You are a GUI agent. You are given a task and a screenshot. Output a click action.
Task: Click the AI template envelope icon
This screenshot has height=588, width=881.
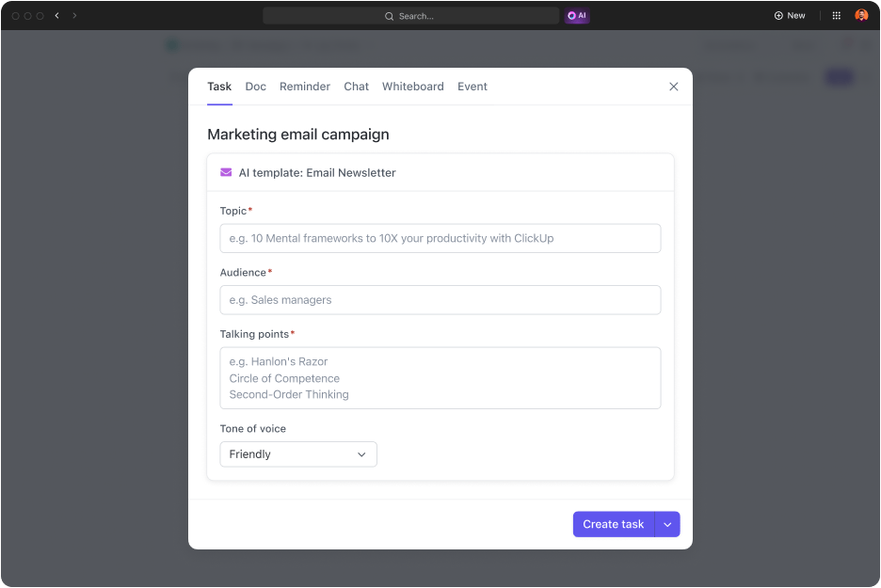click(x=226, y=173)
